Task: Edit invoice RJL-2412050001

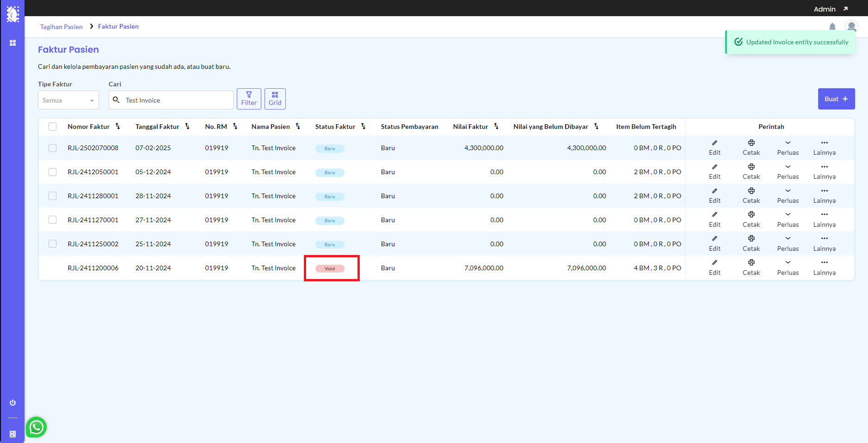Action: pyautogui.click(x=714, y=172)
